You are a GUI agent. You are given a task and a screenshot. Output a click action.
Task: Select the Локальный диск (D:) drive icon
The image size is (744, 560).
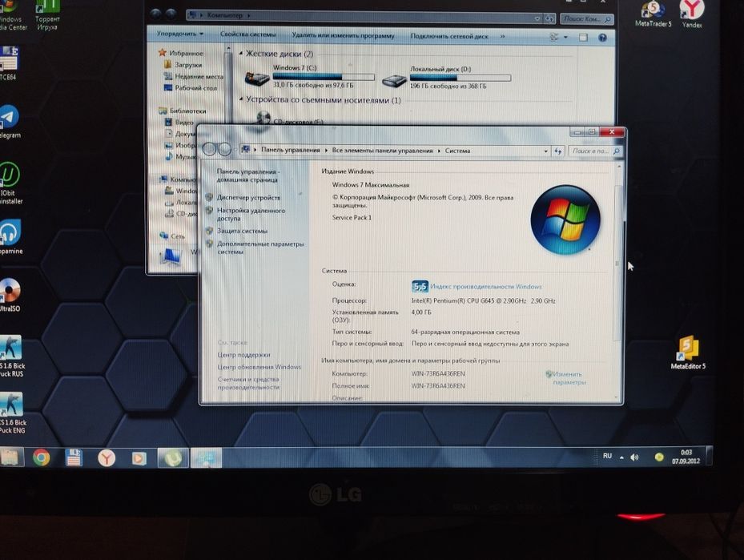click(x=394, y=81)
